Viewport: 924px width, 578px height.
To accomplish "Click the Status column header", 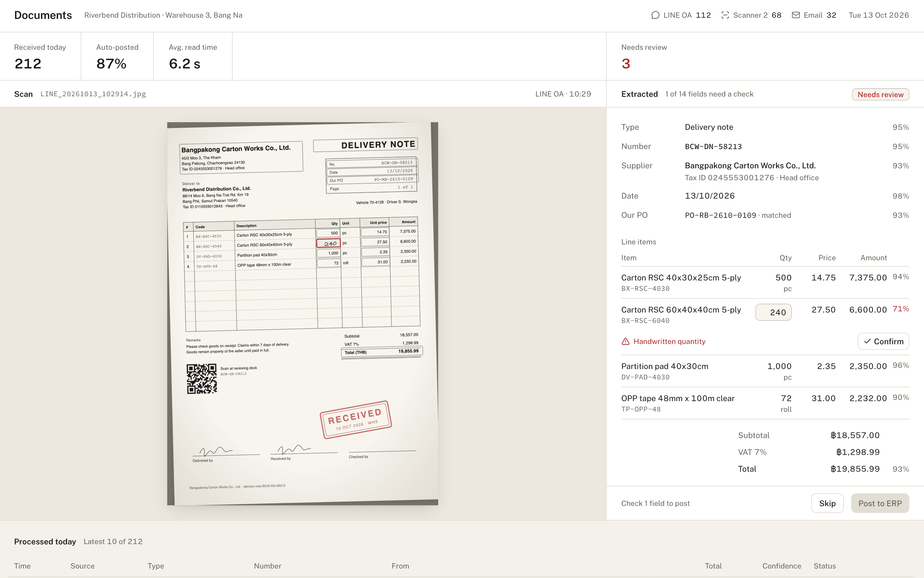I will click(825, 566).
